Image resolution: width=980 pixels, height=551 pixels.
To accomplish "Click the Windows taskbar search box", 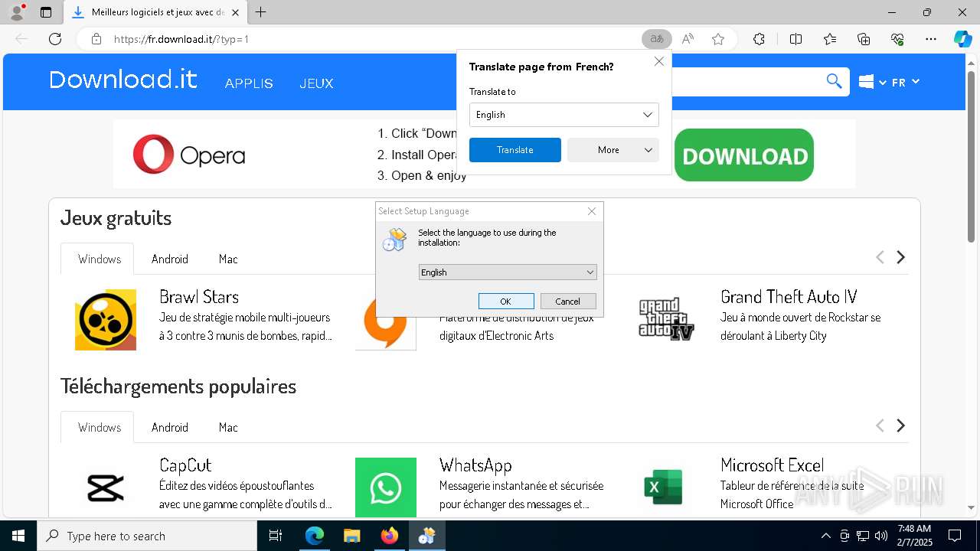I will click(x=147, y=536).
